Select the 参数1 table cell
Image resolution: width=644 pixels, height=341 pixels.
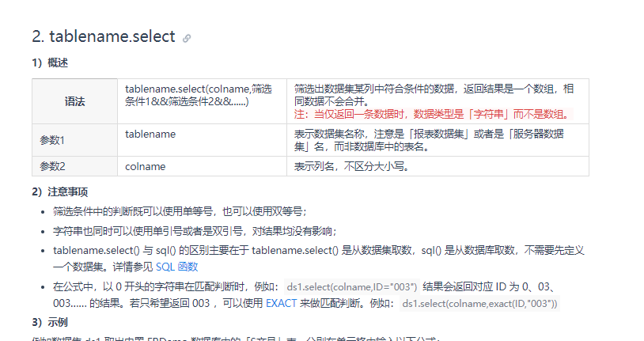[x=74, y=140]
